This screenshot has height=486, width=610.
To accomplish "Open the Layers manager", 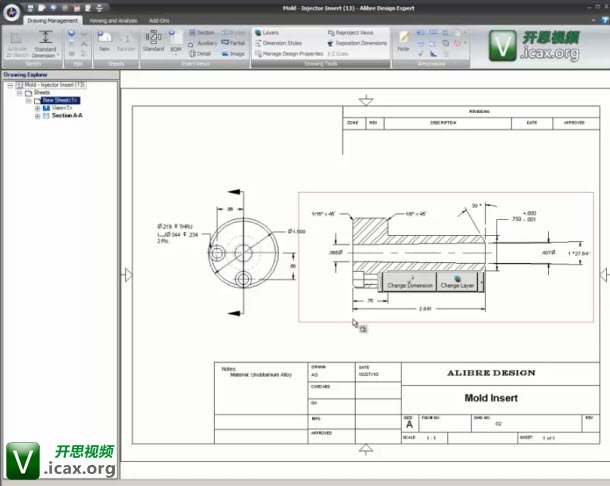I will point(267,33).
